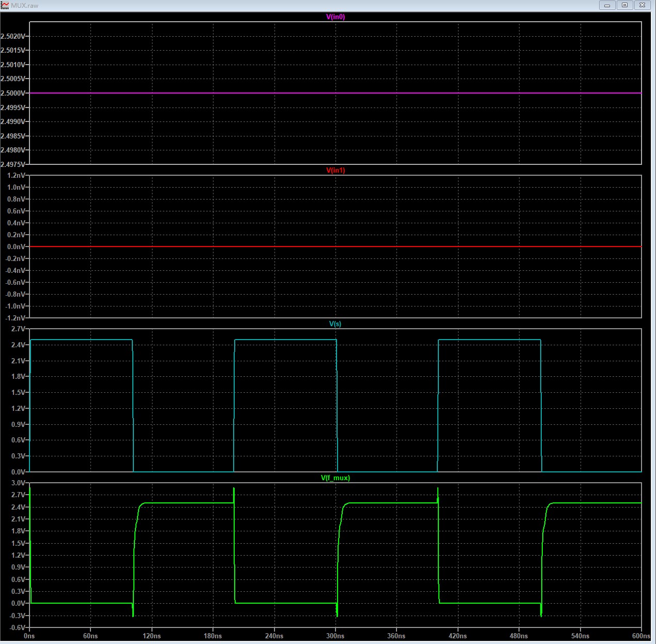
Task: Click the 300ns tick on the time axis
Action: 335,636
